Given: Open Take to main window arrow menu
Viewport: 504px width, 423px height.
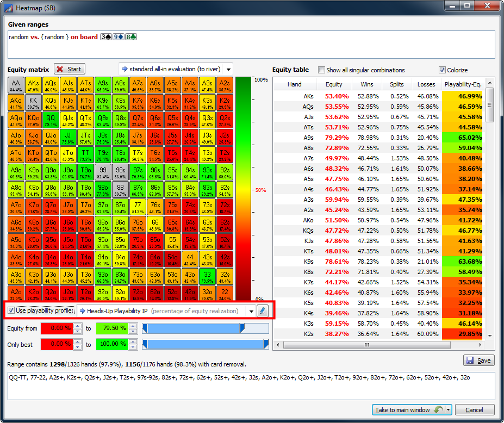Looking at the screenshot, I should tap(449, 410).
